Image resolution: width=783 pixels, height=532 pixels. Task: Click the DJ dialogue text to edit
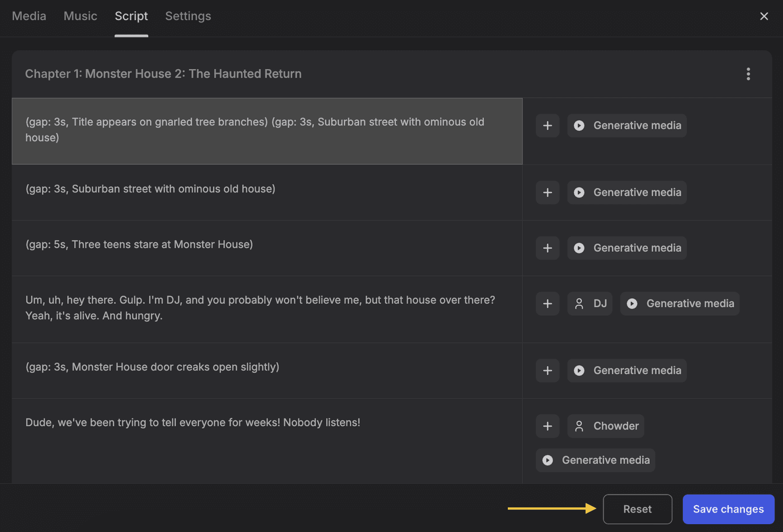pos(260,308)
